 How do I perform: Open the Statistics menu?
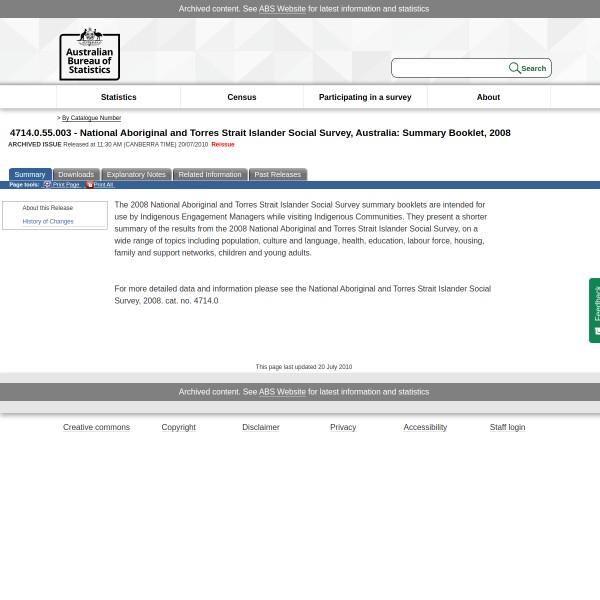118,97
